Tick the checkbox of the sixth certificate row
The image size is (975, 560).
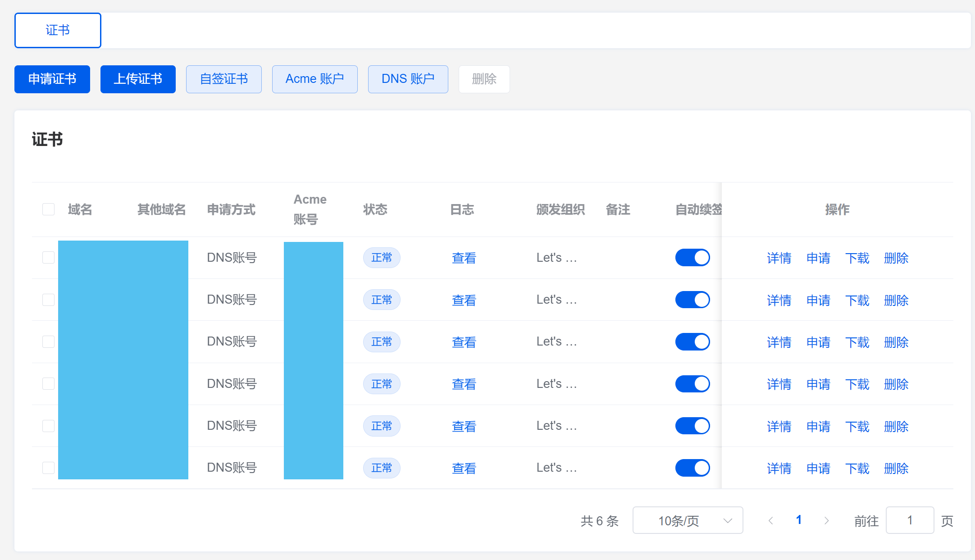pos(48,468)
